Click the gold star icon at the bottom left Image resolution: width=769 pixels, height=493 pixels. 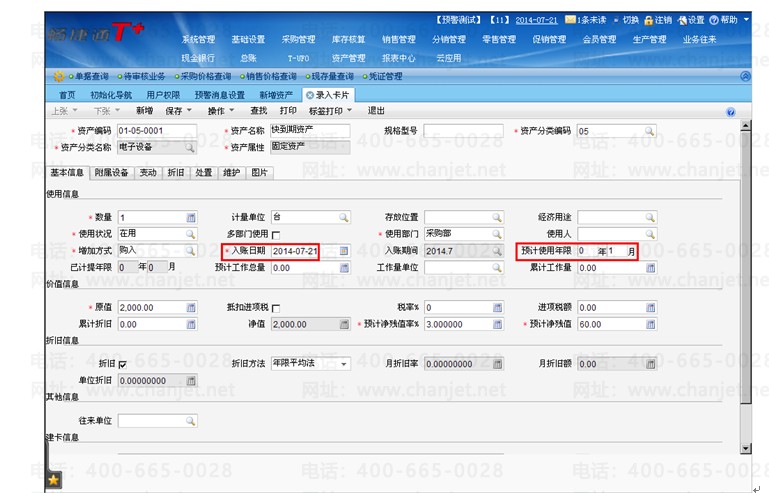pyautogui.click(x=53, y=480)
